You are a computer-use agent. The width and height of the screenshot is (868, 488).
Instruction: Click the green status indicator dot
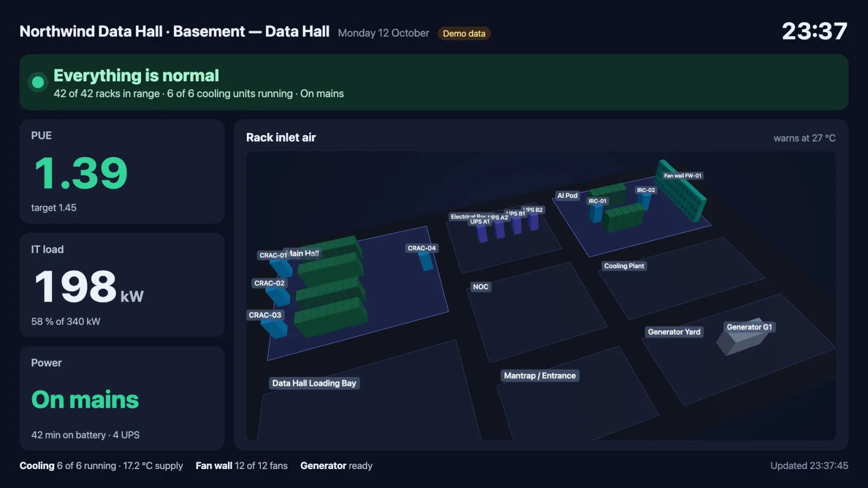38,82
